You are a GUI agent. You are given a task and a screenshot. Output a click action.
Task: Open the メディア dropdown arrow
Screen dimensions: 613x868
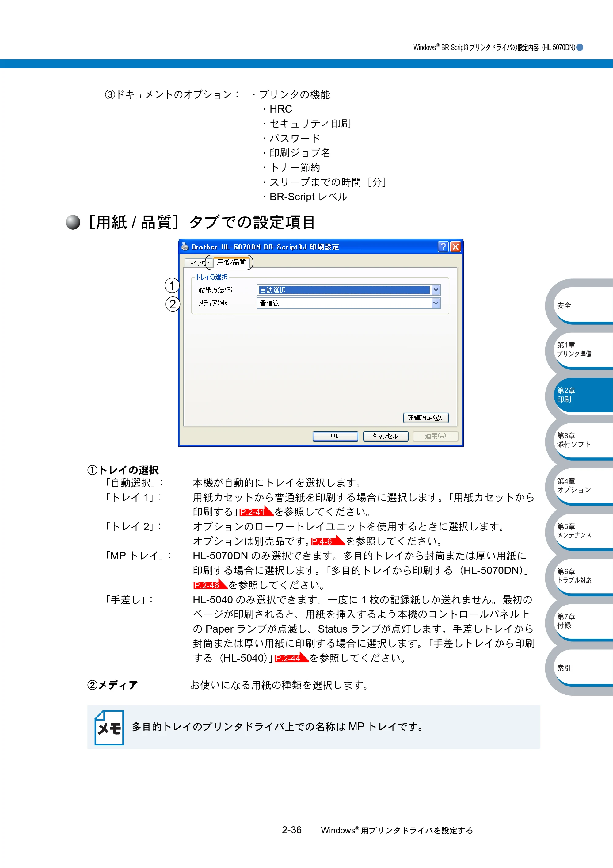coord(436,303)
